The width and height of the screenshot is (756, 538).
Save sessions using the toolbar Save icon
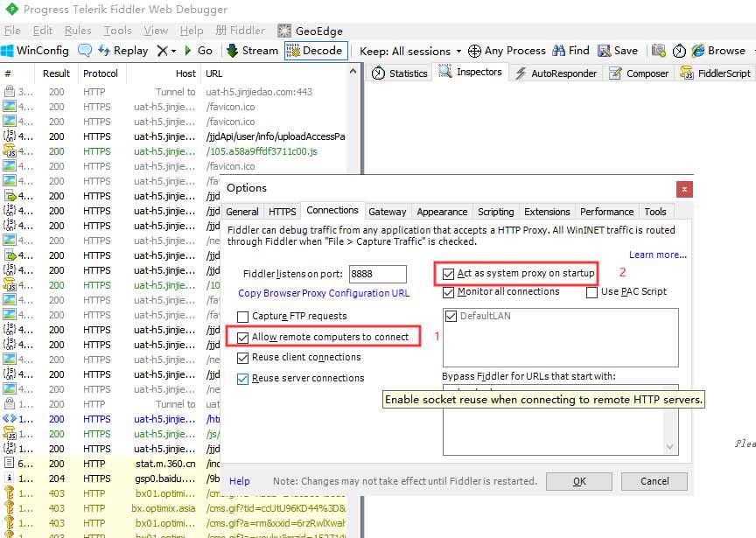tap(618, 51)
